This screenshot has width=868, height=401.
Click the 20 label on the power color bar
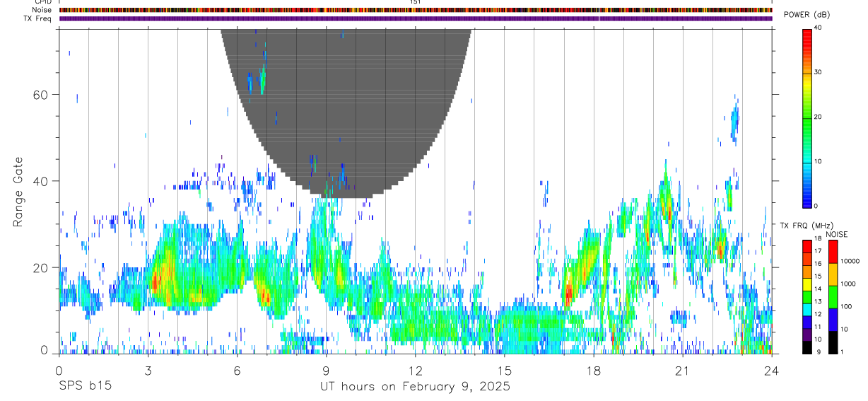819,117
